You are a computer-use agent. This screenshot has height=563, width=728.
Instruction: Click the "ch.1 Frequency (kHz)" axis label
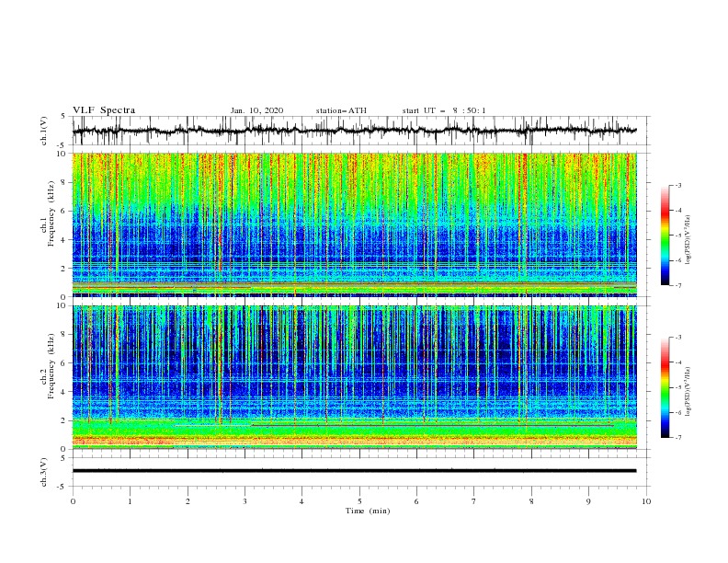click(48, 214)
